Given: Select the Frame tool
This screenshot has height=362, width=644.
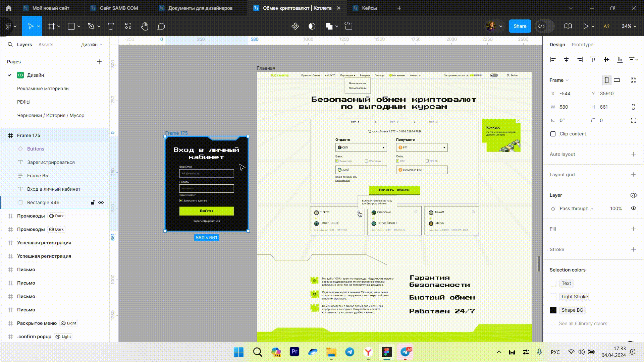Looking at the screenshot, I should pos(51,26).
